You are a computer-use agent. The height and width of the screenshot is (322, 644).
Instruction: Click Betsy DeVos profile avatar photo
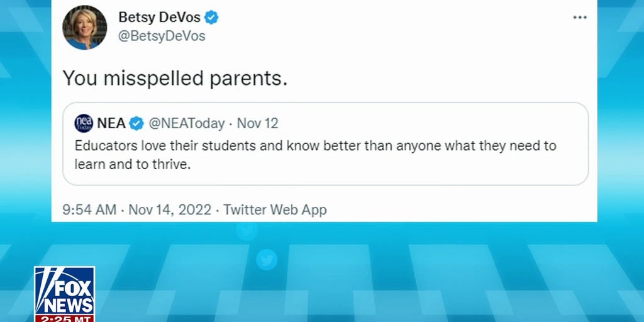point(84,27)
